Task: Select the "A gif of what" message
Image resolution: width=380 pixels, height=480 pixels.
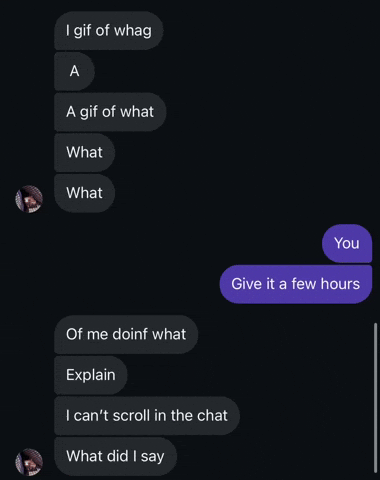Action: tap(110, 112)
